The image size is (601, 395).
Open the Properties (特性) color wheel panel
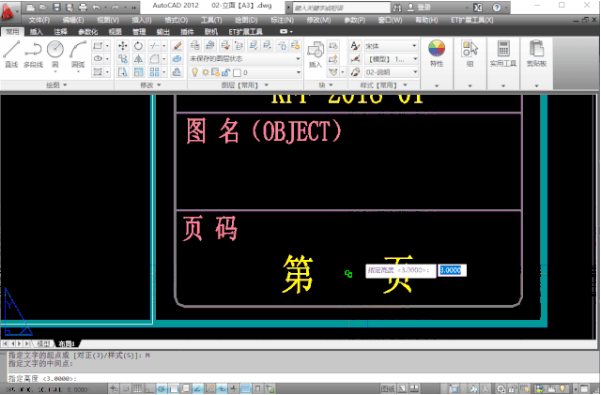point(437,54)
